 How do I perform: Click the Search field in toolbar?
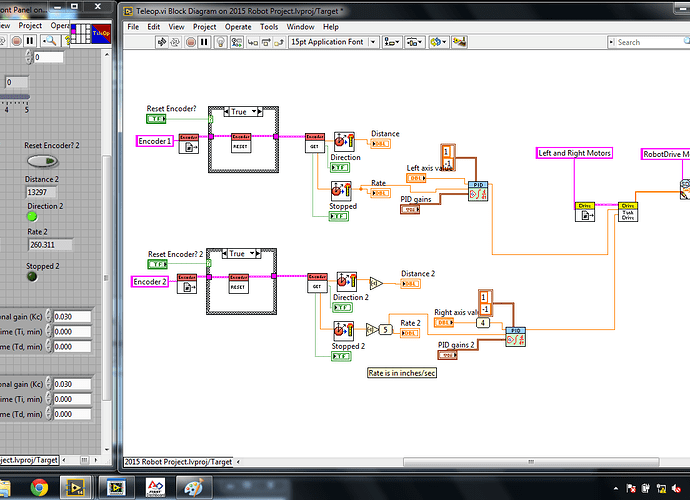pyautogui.click(x=650, y=42)
